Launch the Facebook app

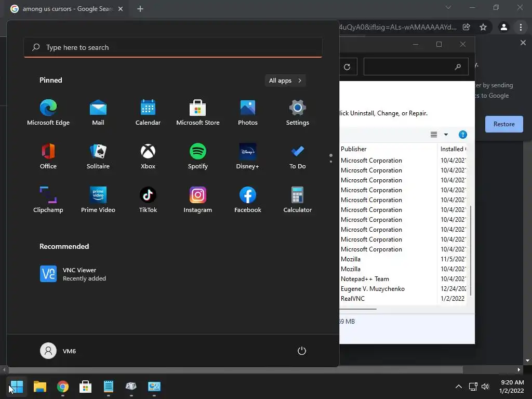[x=248, y=200]
